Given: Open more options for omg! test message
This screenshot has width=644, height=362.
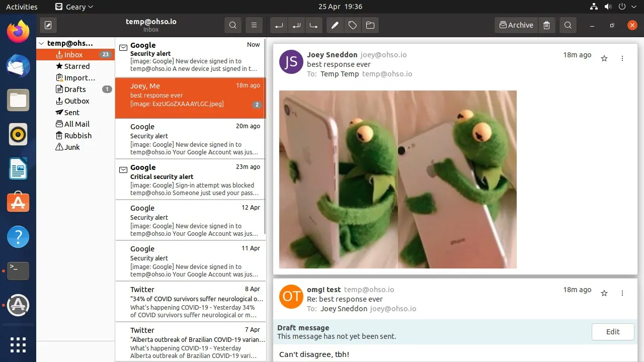Looking at the screenshot, I should click(x=622, y=293).
